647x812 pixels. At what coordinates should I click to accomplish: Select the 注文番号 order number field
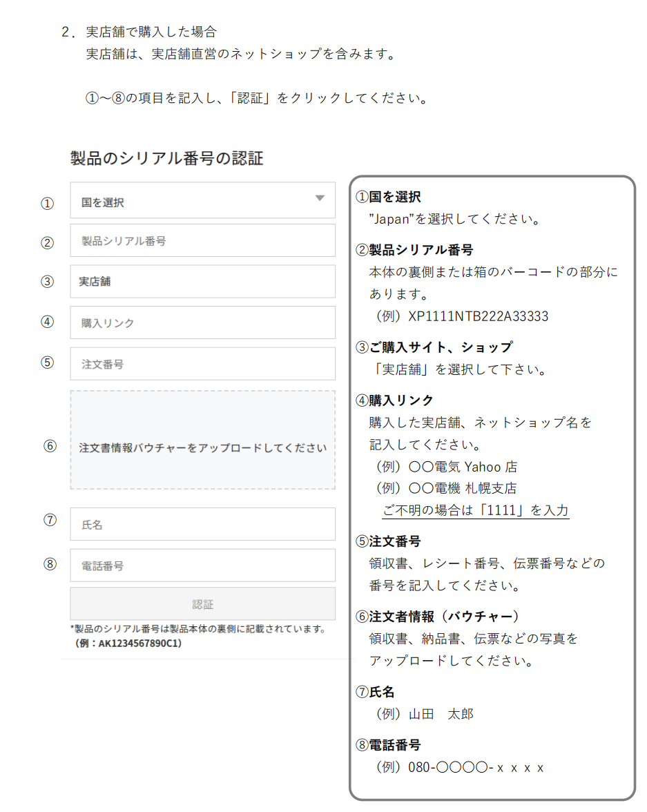[202, 364]
